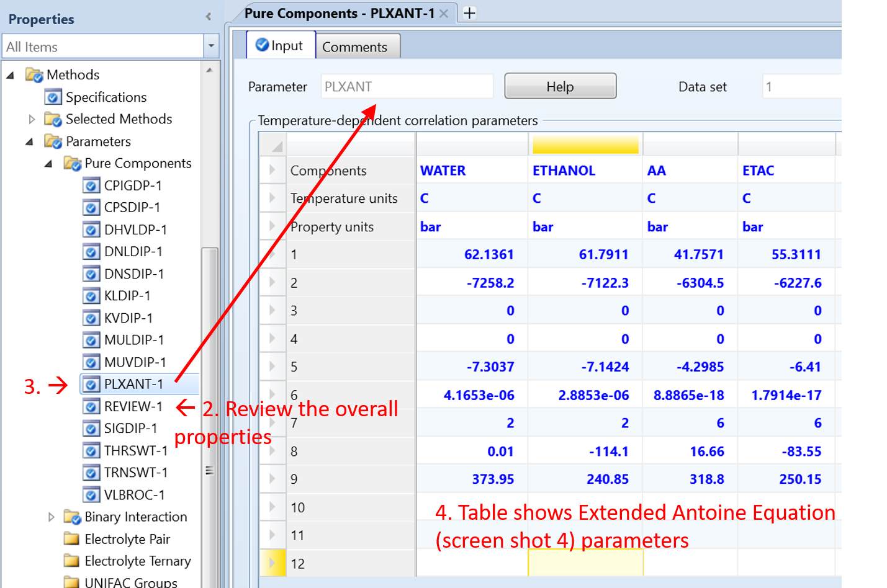Select the ETAC component cell
The width and height of the screenshot is (887, 588).
[x=786, y=171]
